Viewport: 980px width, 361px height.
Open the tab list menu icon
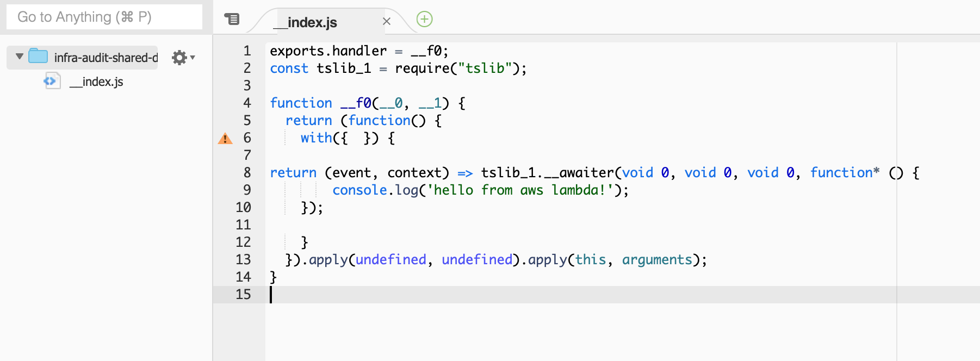(x=232, y=19)
